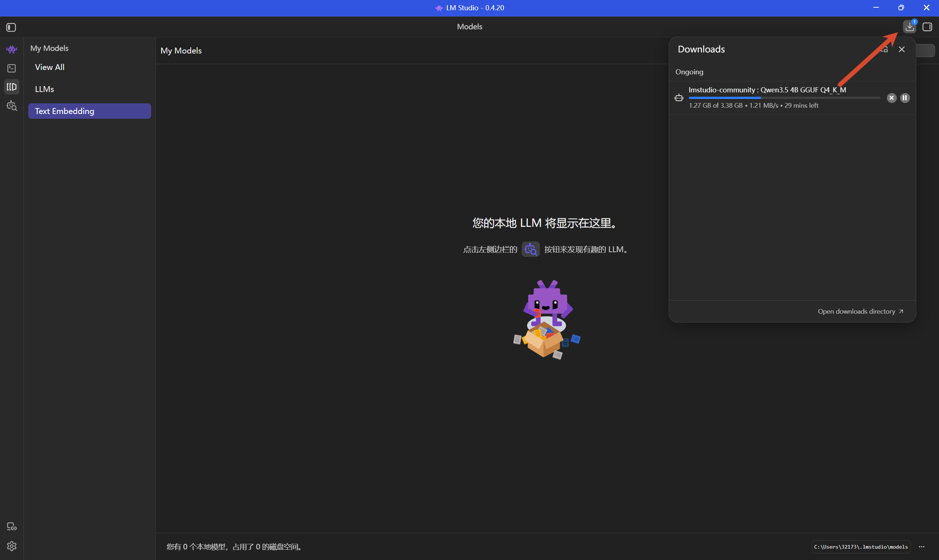
Task: Open the Chat section with mascot icon
Action: 12,49
